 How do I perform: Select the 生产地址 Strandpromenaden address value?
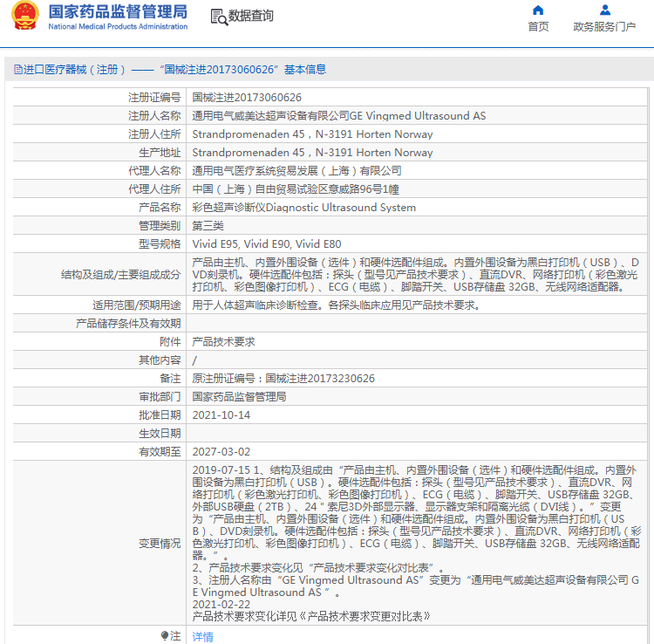312,153
